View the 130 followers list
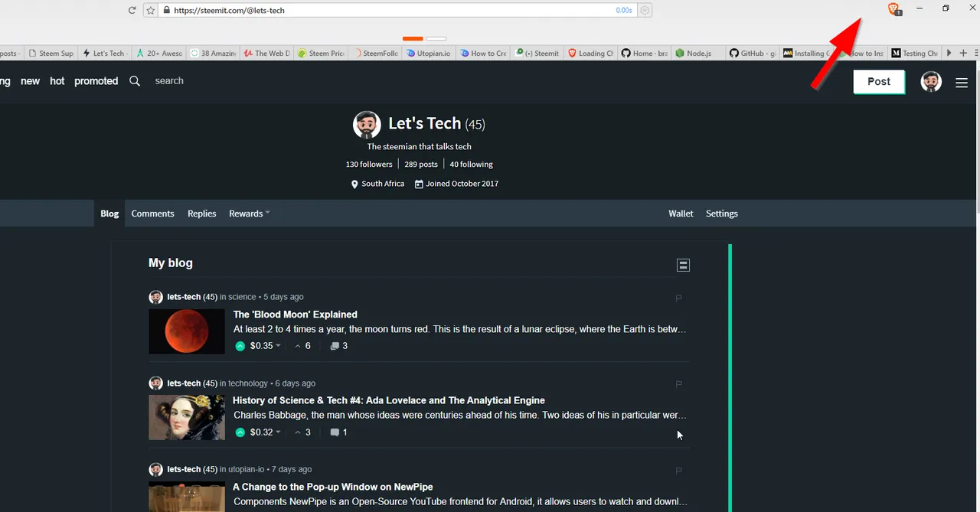Viewport: 980px width, 512px height. coord(369,165)
